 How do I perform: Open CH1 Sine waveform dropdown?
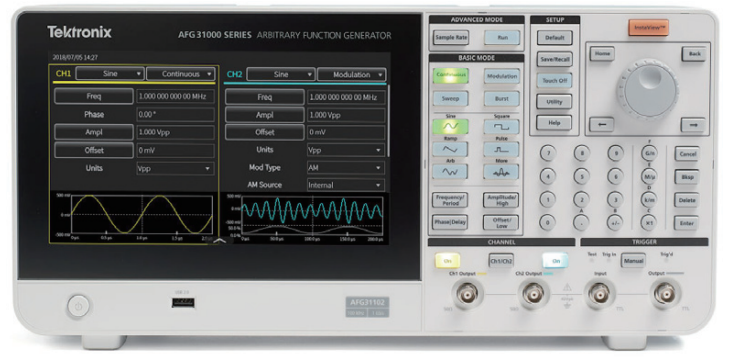click(110, 74)
